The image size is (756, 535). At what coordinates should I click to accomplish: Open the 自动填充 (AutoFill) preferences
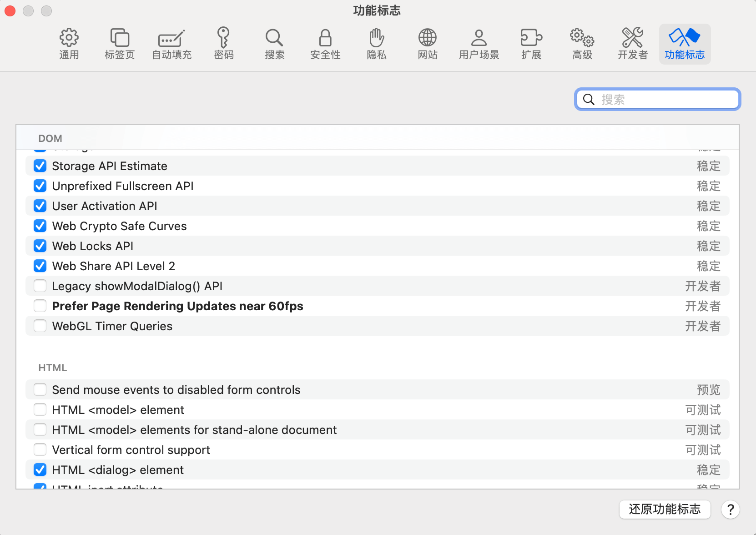pos(171,44)
